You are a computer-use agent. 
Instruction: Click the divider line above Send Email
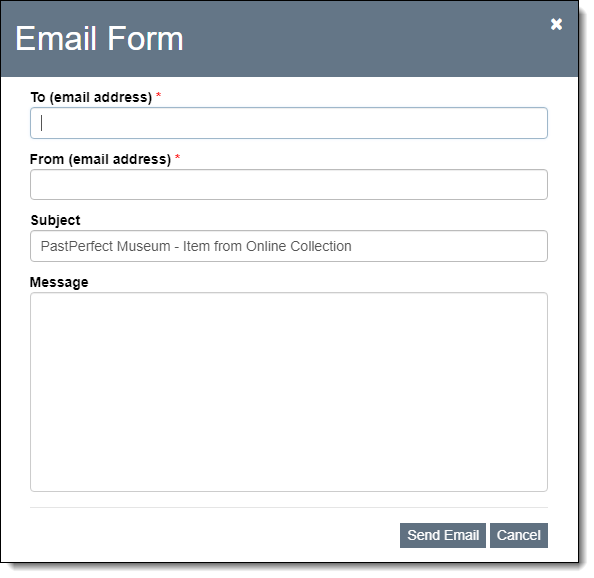coord(289,507)
